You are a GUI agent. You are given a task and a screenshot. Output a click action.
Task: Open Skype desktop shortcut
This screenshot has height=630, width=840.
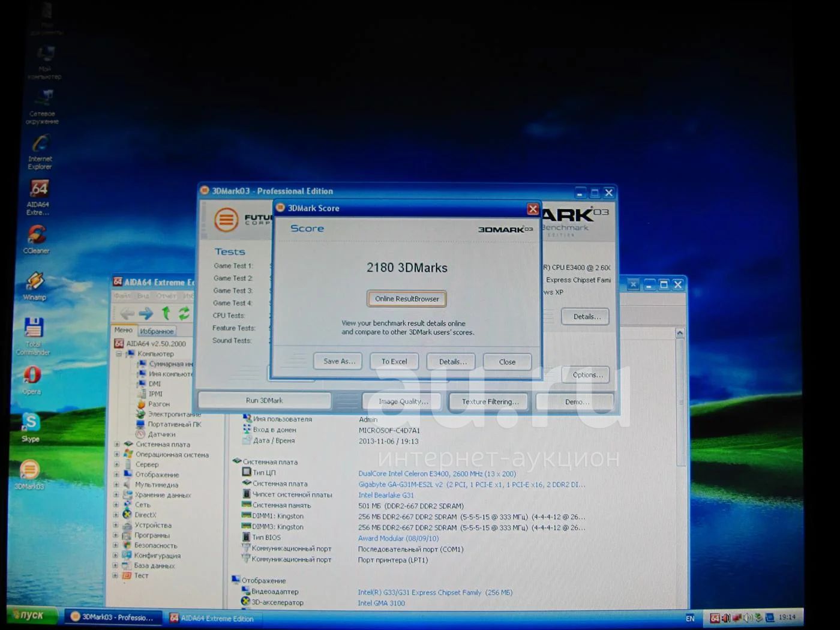(31, 427)
